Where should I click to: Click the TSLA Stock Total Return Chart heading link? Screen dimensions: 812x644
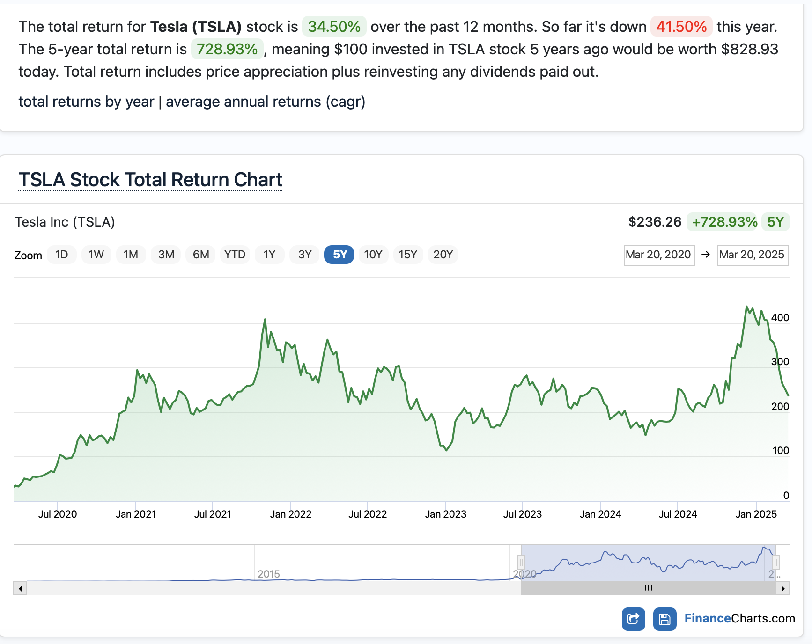click(150, 180)
